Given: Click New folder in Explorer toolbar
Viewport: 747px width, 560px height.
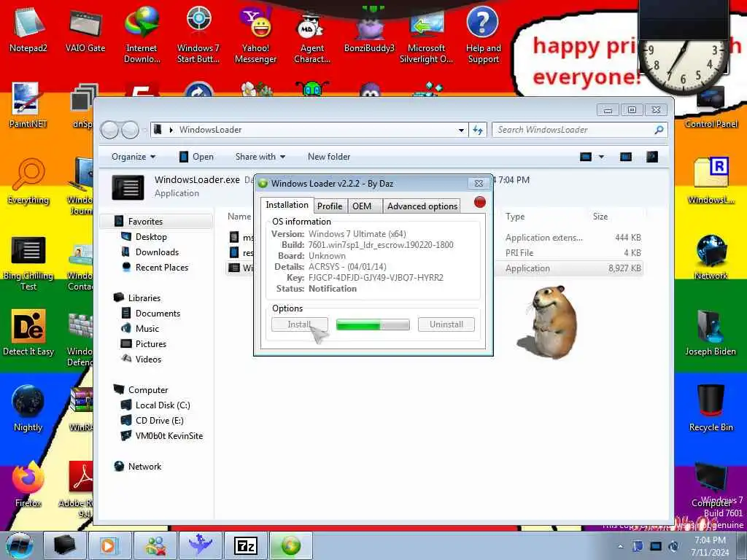Looking at the screenshot, I should point(329,157).
